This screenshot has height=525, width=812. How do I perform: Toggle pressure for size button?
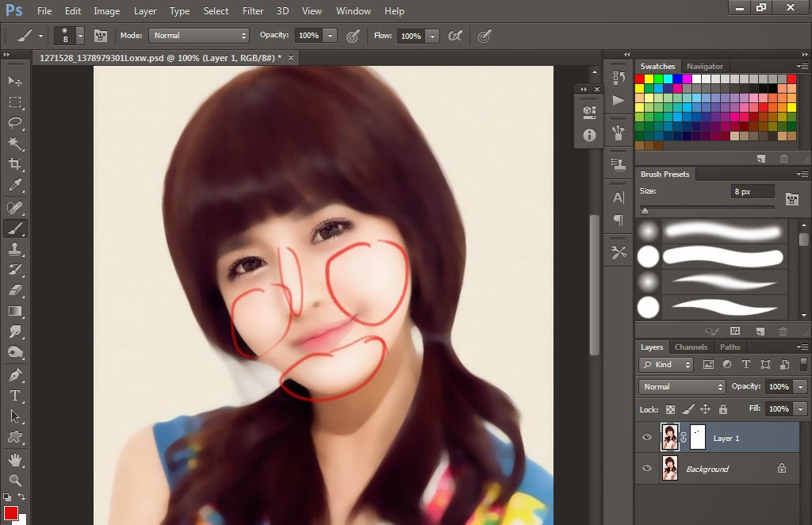(485, 36)
